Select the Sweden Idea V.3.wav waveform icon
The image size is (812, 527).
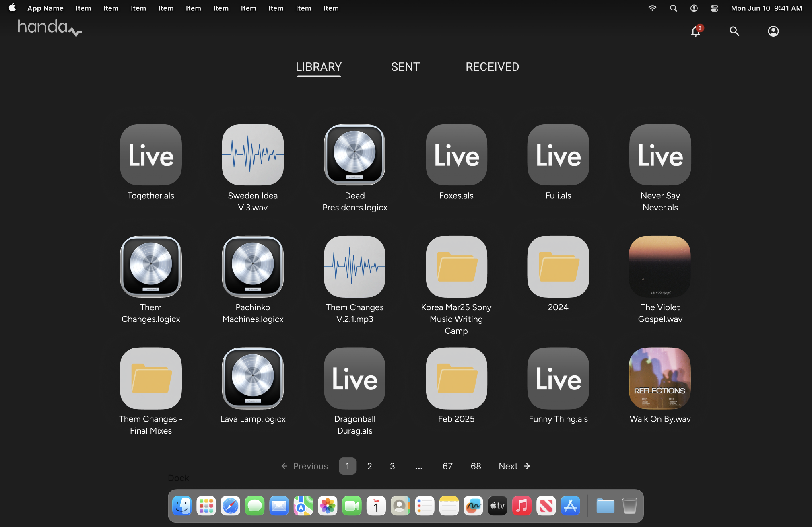pyautogui.click(x=253, y=155)
